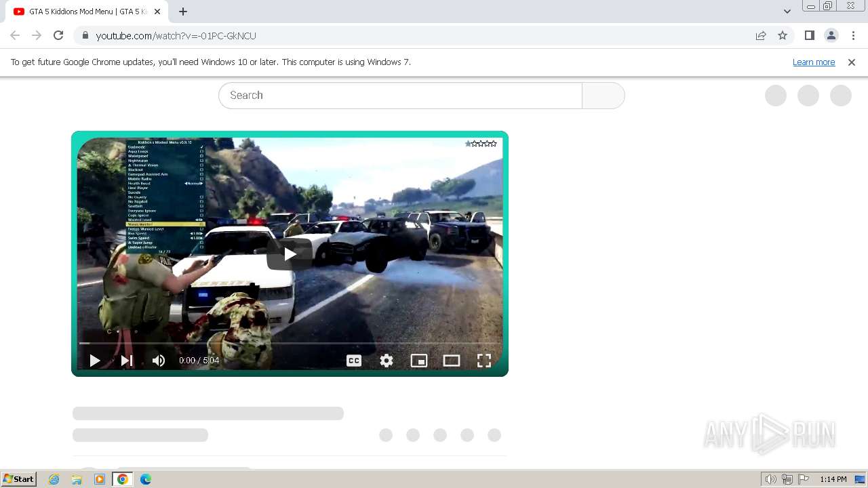
Task: Launch Internet Explorer from taskbar
Action: [x=54, y=479]
